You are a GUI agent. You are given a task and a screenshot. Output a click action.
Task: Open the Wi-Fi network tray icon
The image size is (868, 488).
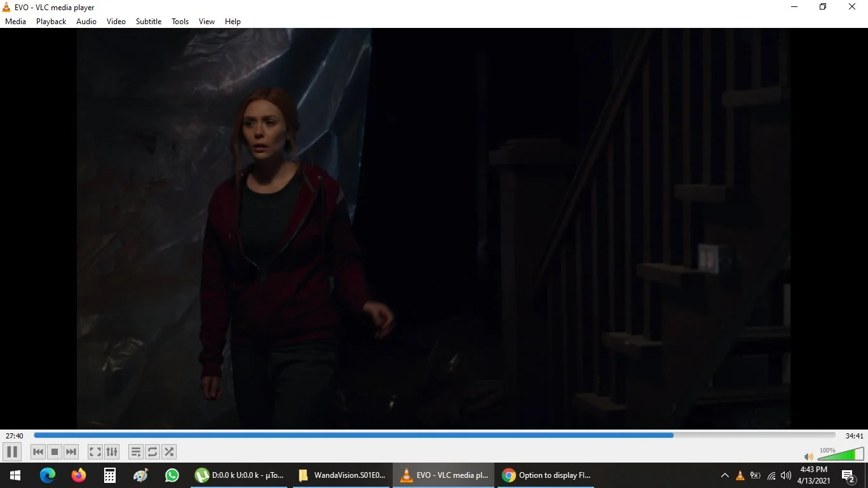pos(771,475)
